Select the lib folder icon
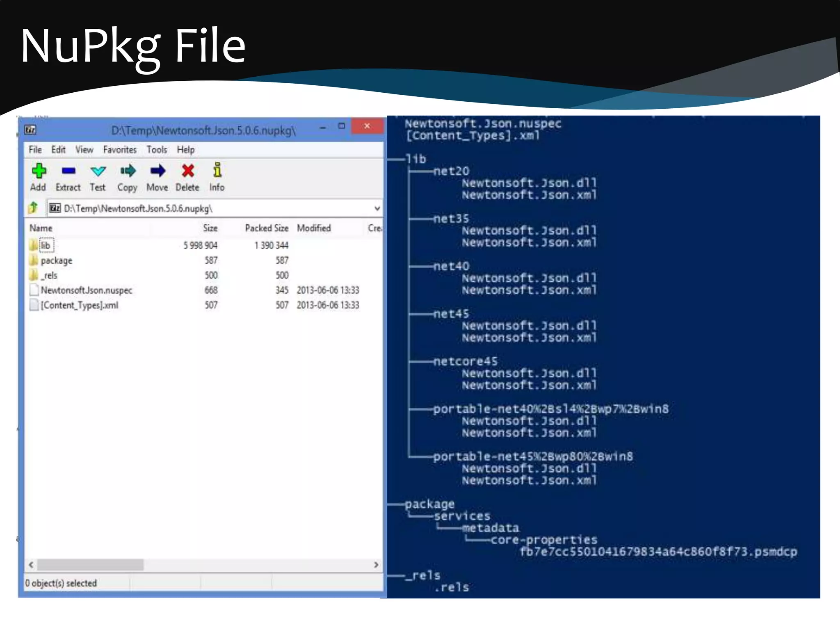840x630 pixels. [34, 245]
